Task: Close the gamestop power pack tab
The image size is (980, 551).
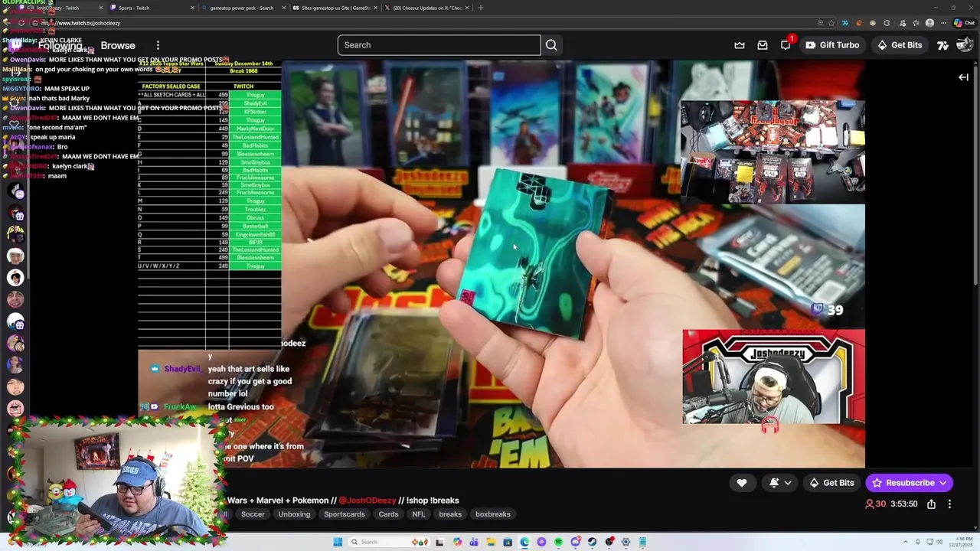Action: [x=284, y=8]
